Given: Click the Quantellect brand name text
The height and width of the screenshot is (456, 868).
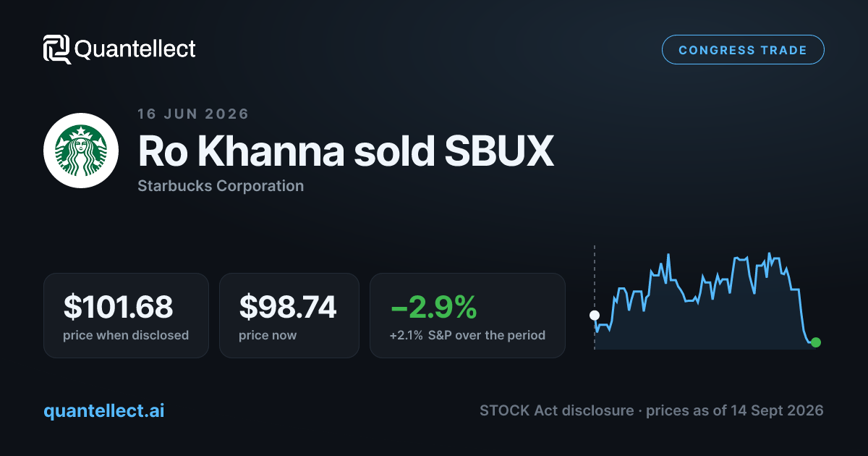Looking at the screenshot, I should click(x=135, y=49).
